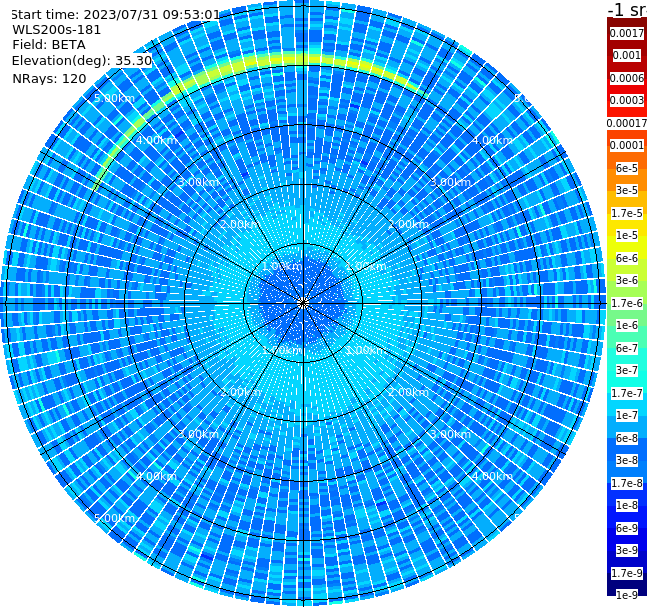Click the Field: BETA label
This screenshot has width=647, height=607.
49,45
